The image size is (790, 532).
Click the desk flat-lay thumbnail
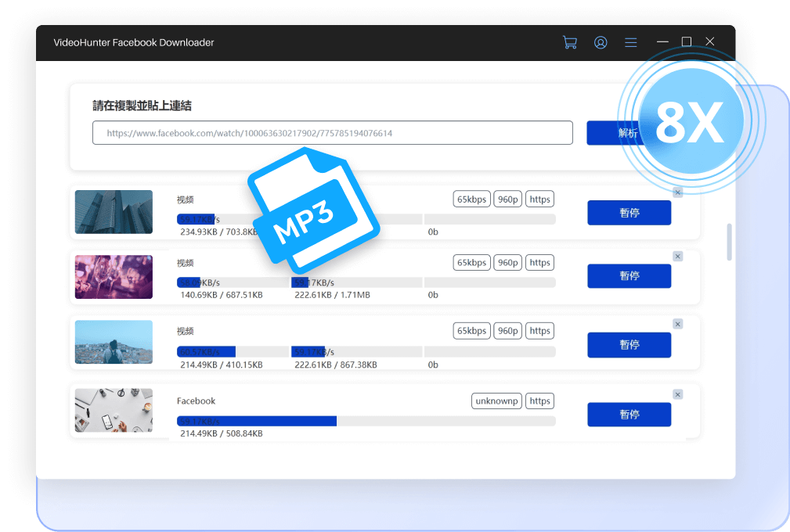pos(114,410)
